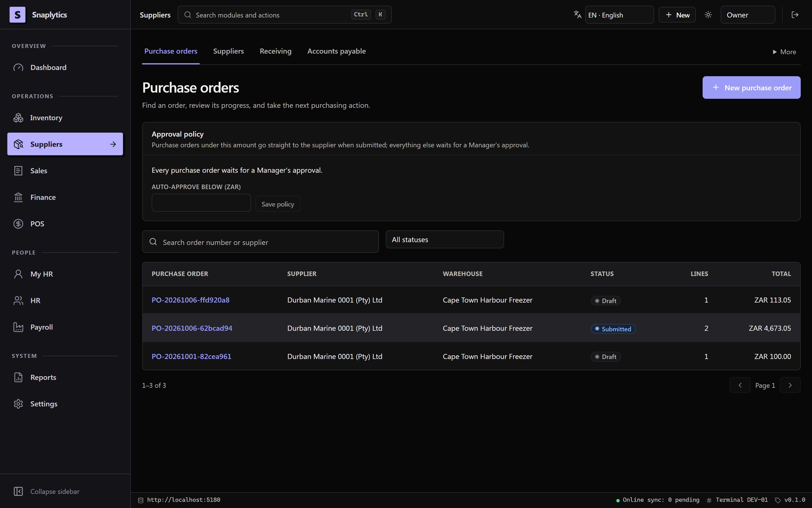Click the database icon in status bar
The height and width of the screenshot is (508, 812).
tap(141, 500)
